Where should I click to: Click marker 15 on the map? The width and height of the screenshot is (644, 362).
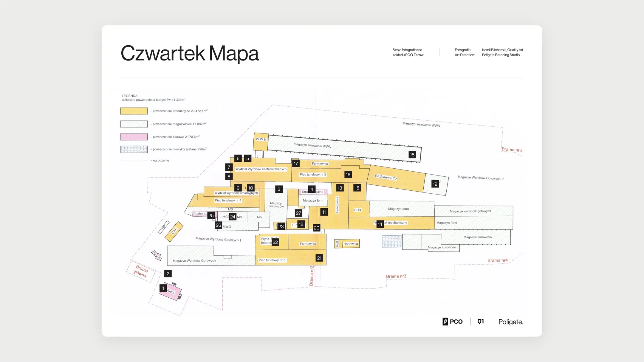click(x=357, y=188)
